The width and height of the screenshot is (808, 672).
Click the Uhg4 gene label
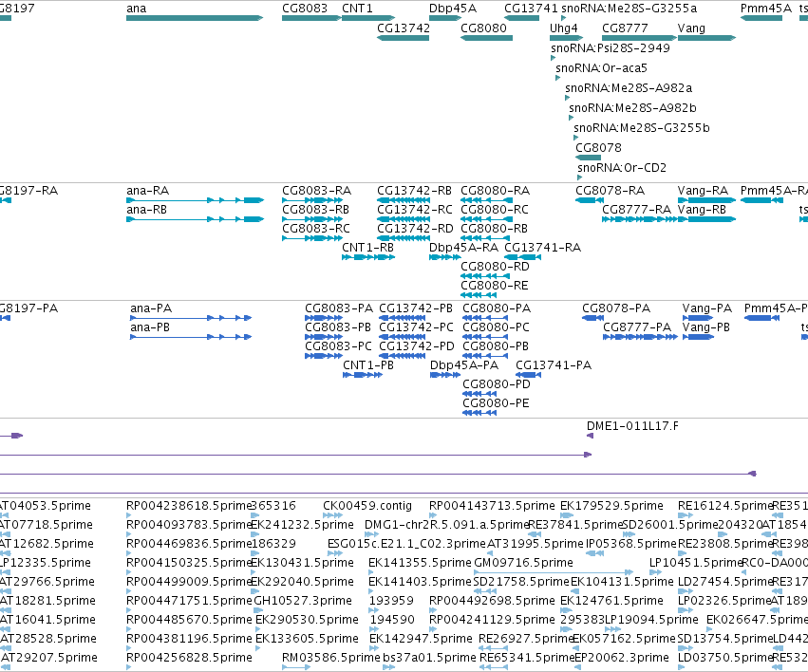(x=564, y=28)
